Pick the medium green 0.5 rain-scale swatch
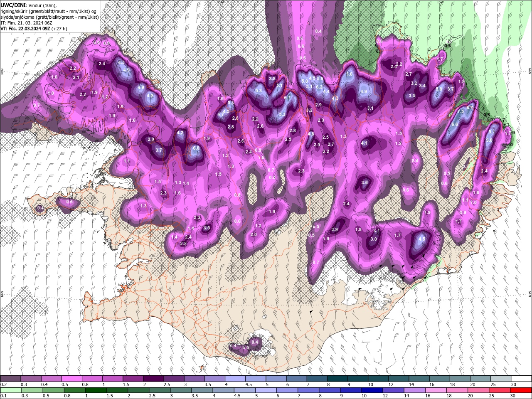This screenshot has width=532, height=399. pyautogui.click(x=53, y=390)
